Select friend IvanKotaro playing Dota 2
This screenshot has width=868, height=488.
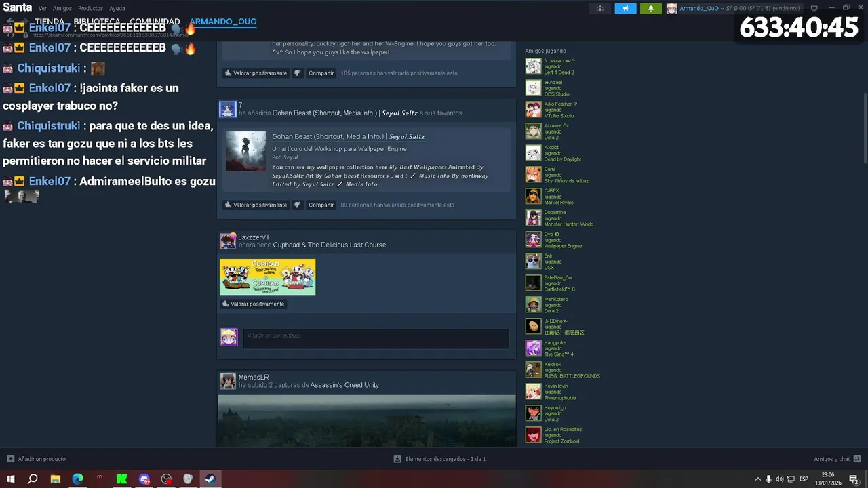tap(547, 305)
